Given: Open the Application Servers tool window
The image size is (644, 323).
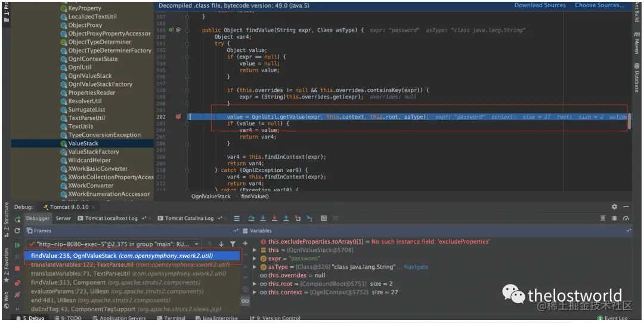Looking at the screenshot, I should (120, 318).
